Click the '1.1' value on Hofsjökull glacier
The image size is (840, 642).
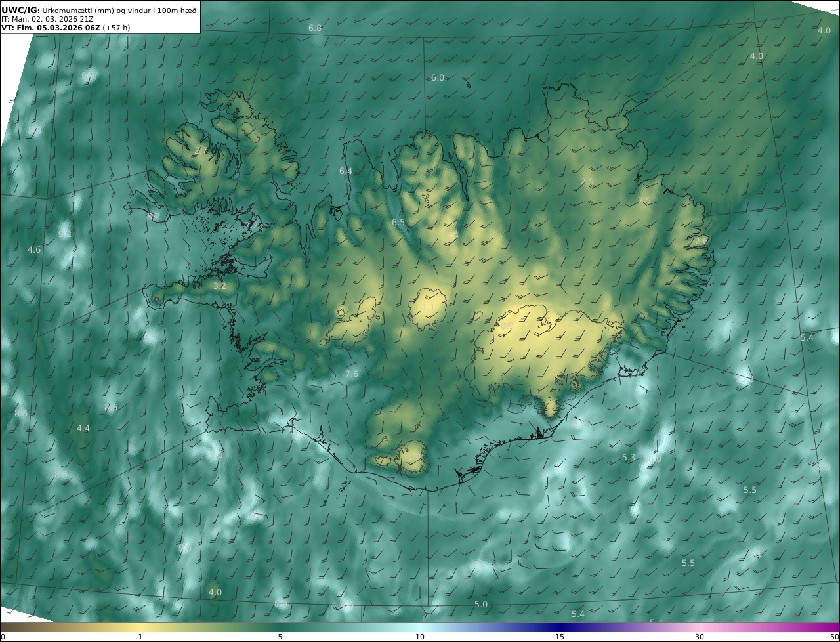[x=429, y=308]
